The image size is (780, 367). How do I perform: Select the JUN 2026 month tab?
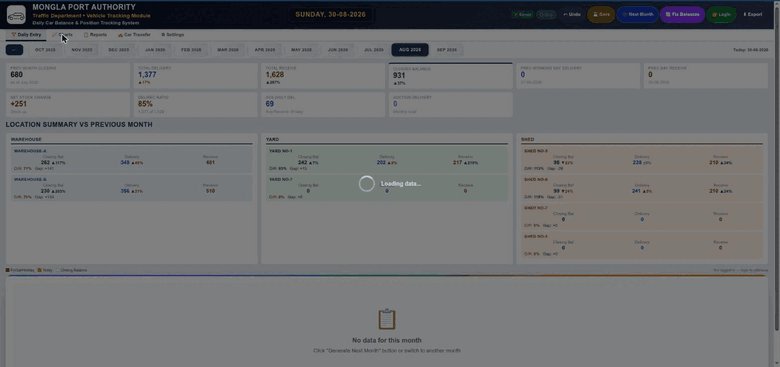[338, 50]
